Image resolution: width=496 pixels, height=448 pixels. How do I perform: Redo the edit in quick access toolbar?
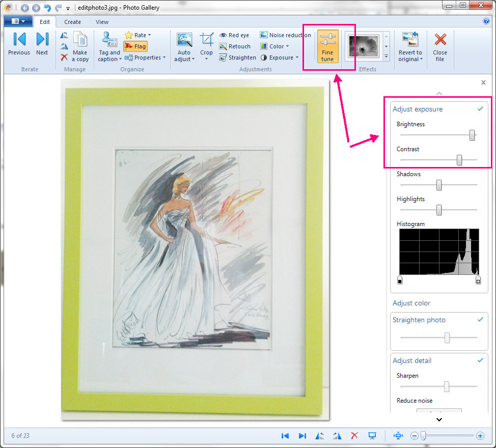(x=58, y=8)
